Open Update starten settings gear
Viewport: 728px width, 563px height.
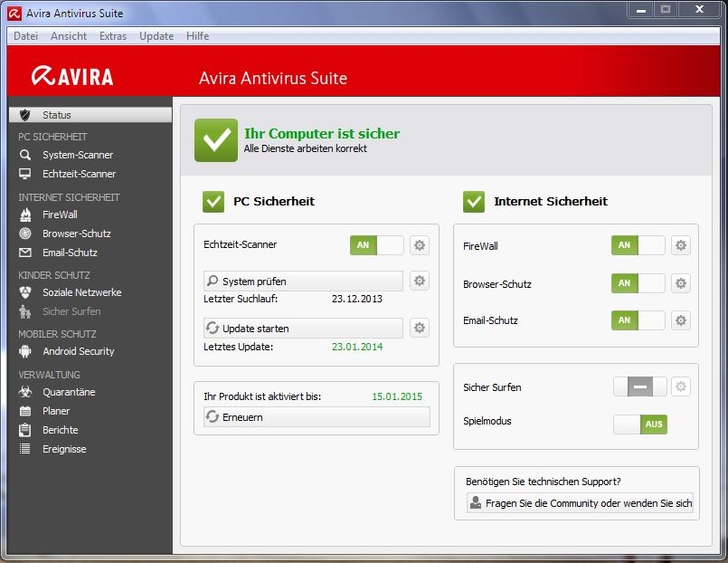coord(419,328)
